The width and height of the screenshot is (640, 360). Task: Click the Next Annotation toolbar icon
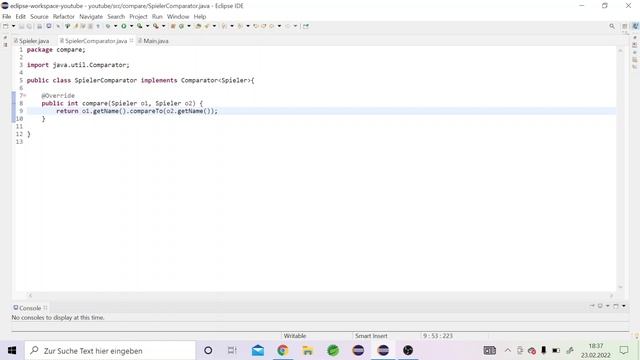point(224,26)
